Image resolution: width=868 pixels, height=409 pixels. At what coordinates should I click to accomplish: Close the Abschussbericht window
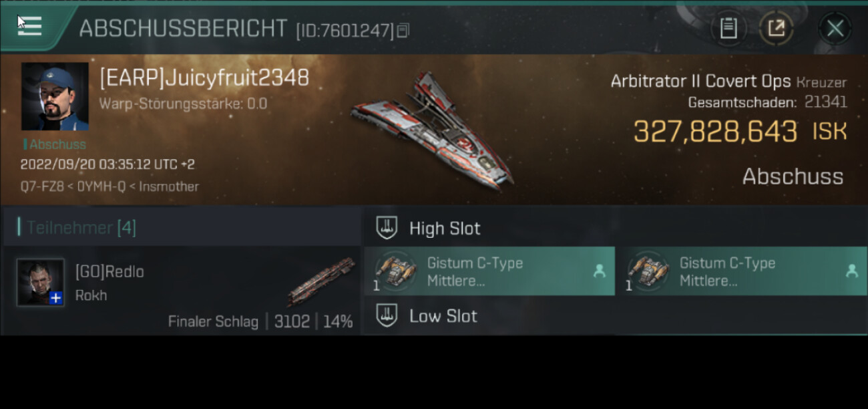[835, 28]
